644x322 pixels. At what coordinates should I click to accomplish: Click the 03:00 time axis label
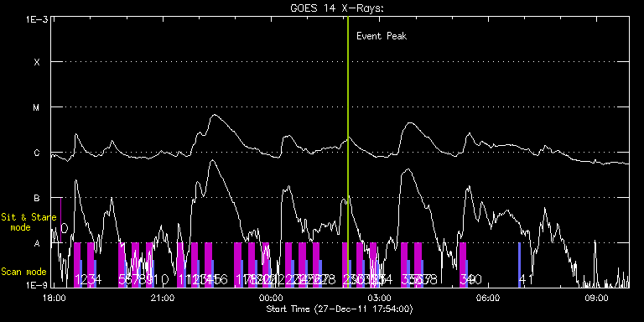380,298
